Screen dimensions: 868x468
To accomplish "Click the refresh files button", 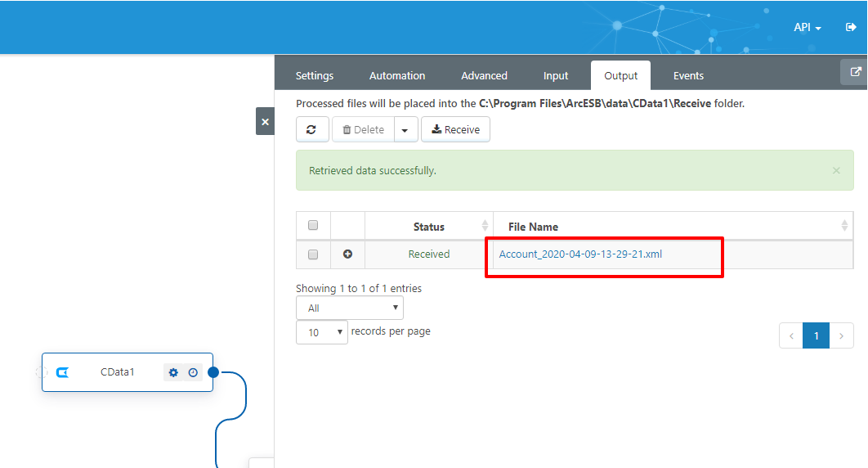I will coord(312,129).
